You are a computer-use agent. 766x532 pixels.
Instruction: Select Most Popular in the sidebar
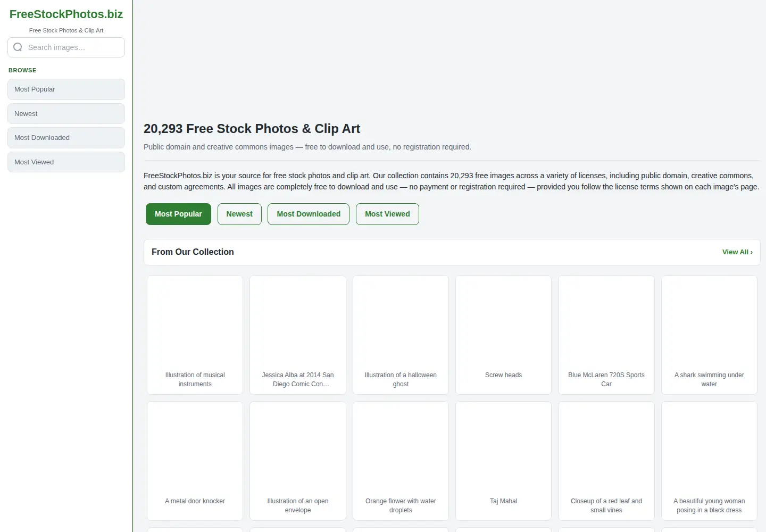66,89
